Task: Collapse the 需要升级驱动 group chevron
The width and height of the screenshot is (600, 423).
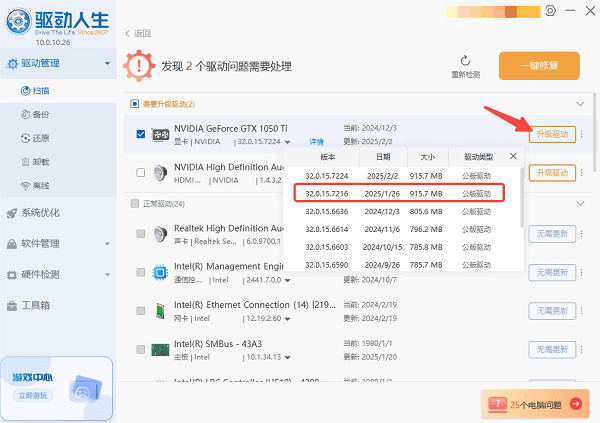Action: point(580,104)
